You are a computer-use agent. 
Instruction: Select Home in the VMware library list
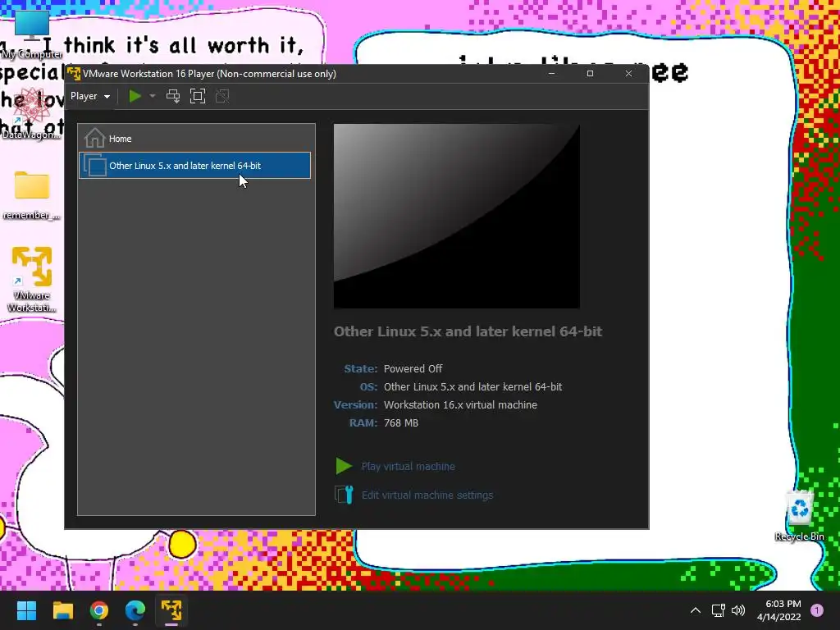(x=196, y=139)
